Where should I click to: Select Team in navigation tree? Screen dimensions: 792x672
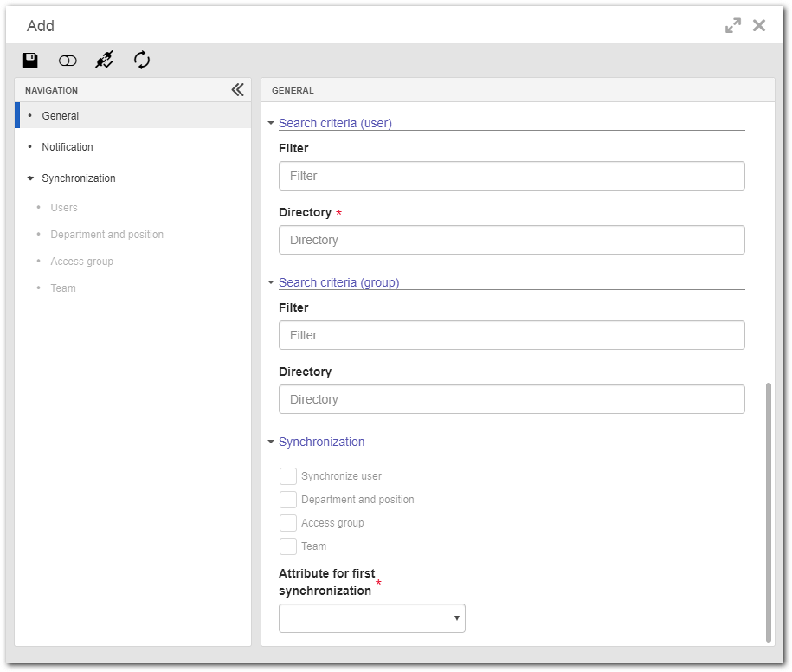point(63,288)
